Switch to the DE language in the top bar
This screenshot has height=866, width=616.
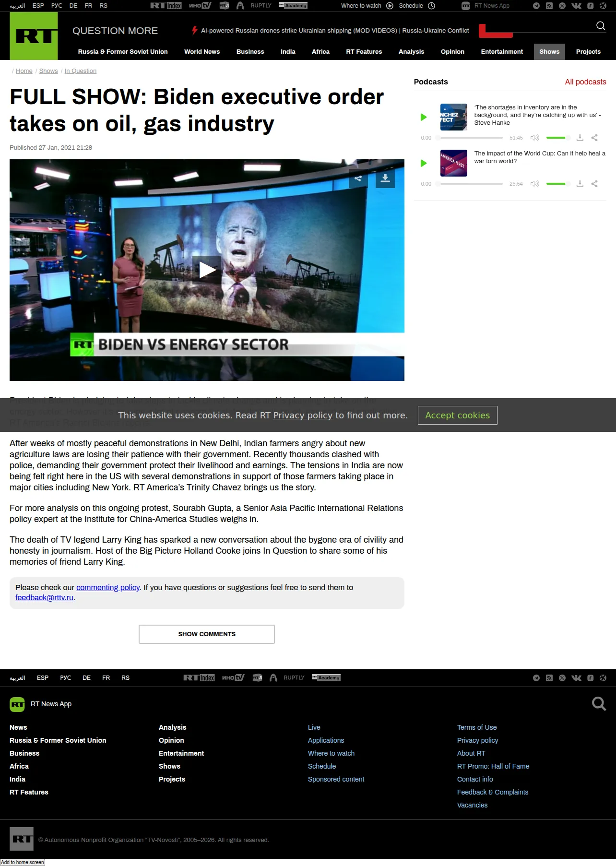[73, 6]
